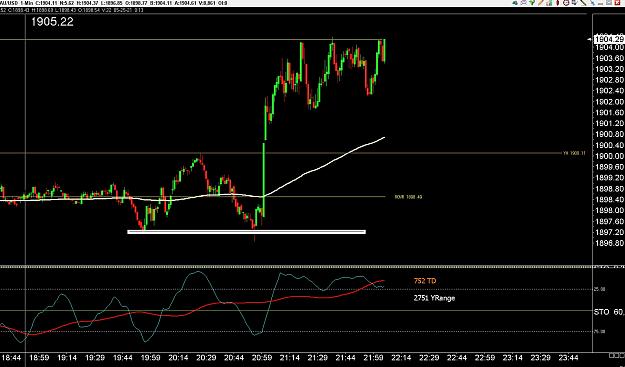Click the dark diagonal line tool icon
This screenshot has height=367, width=625.
point(583,3)
